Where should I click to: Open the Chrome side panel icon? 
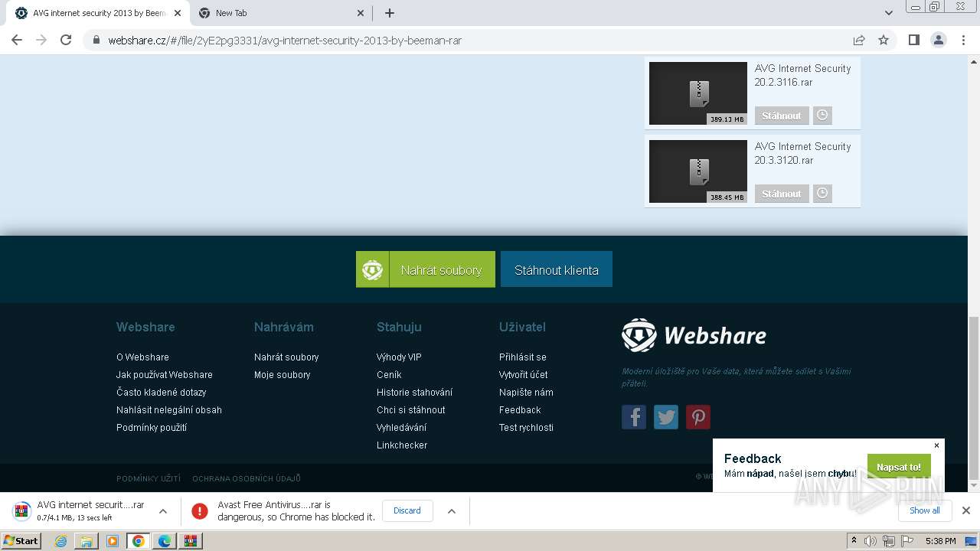click(913, 40)
